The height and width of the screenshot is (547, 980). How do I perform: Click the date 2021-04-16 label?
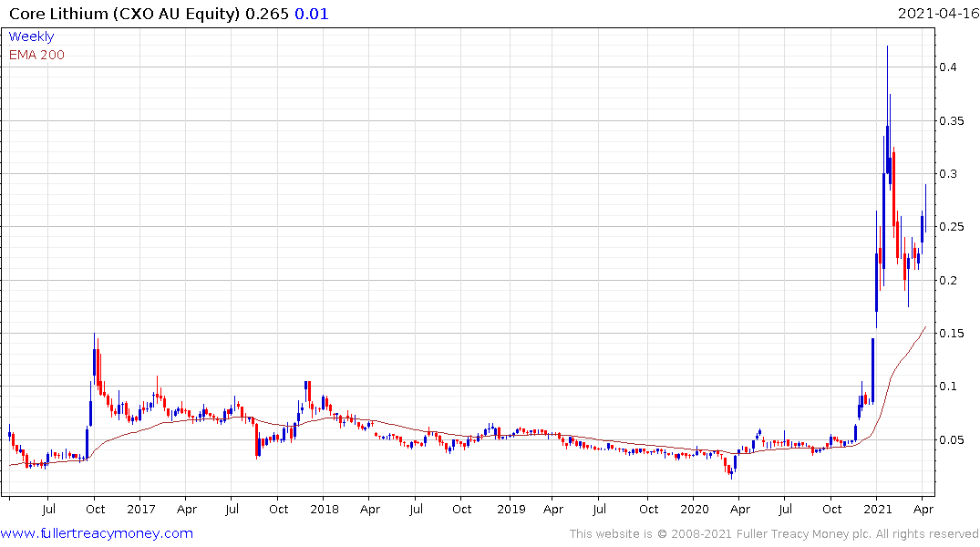(938, 14)
